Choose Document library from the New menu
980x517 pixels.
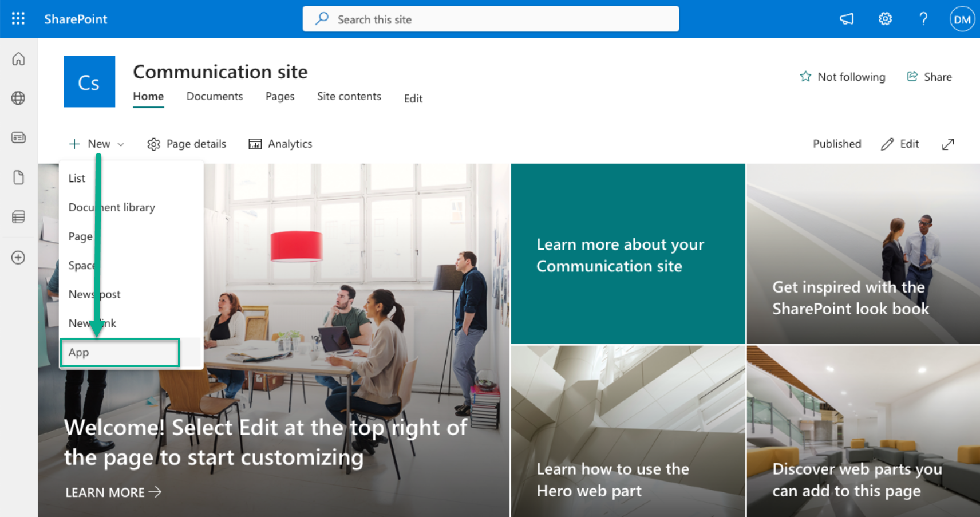pyautogui.click(x=131, y=207)
